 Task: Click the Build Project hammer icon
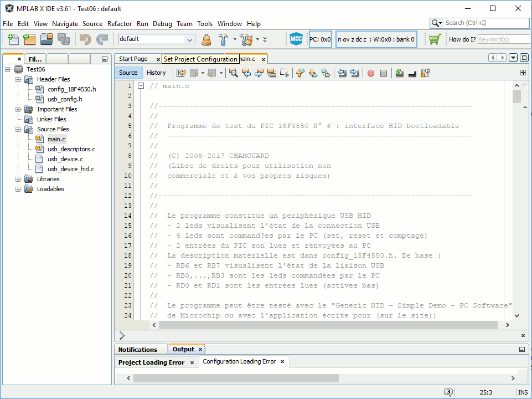pos(224,39)
